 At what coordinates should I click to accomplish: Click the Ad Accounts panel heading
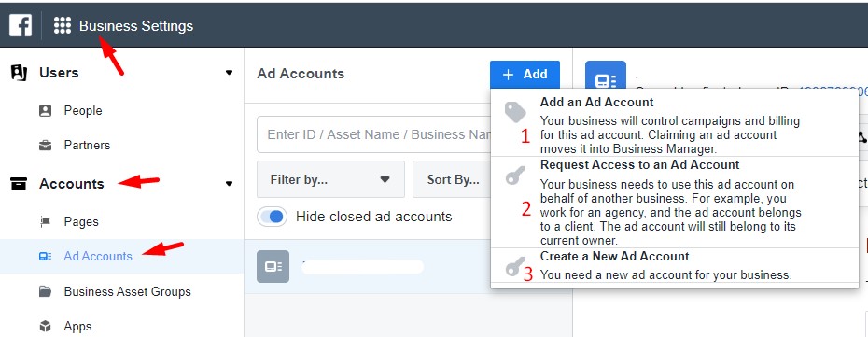point(301,74)
